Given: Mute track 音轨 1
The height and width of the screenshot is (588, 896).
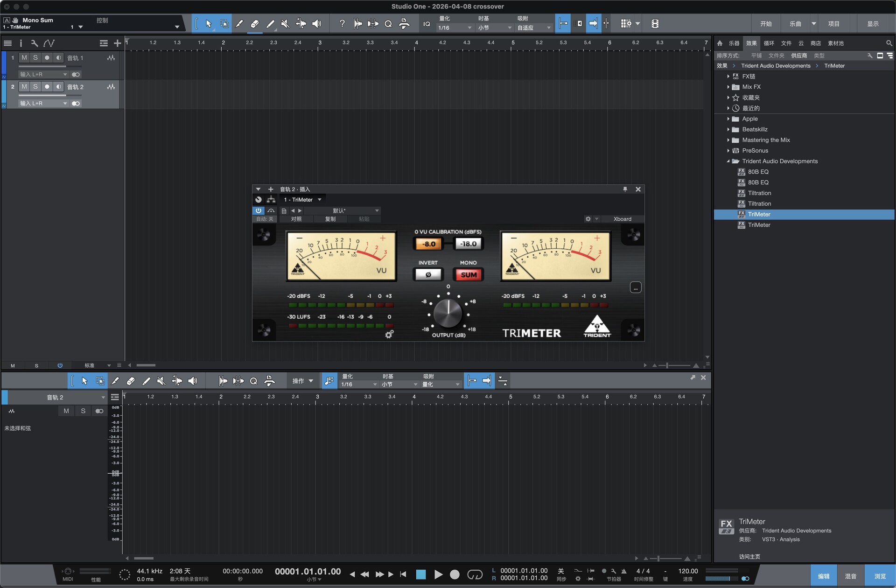Looking at the screenshot, I should 24,58.
